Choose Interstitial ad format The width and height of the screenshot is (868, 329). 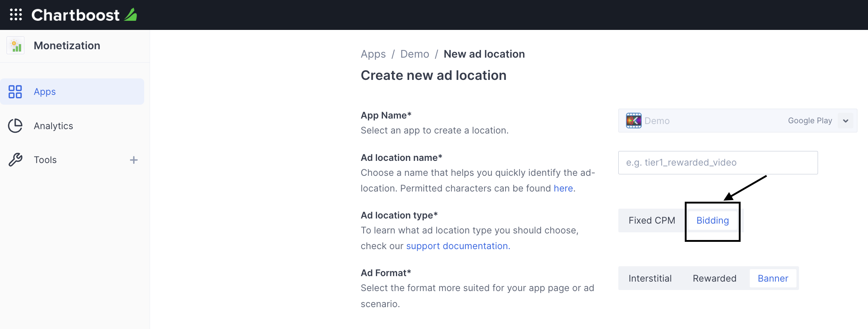click(650, 279)
